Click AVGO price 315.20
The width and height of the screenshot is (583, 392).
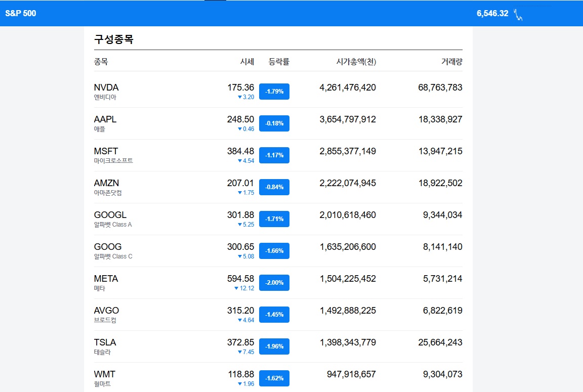(x=240, y=311)
